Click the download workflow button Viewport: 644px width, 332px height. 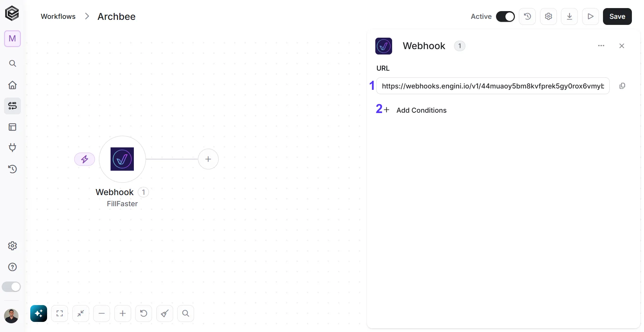click(x=569, y=16)
